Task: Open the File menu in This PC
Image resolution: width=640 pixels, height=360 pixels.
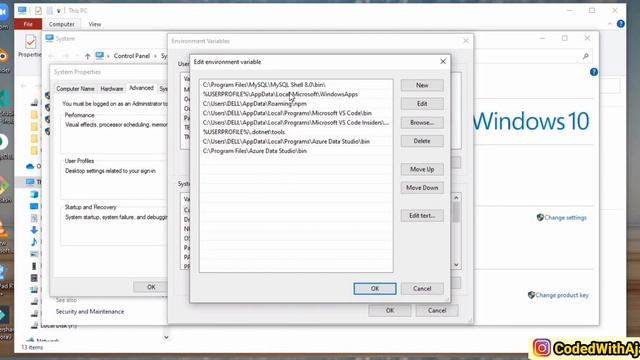Action: (28, 24)
